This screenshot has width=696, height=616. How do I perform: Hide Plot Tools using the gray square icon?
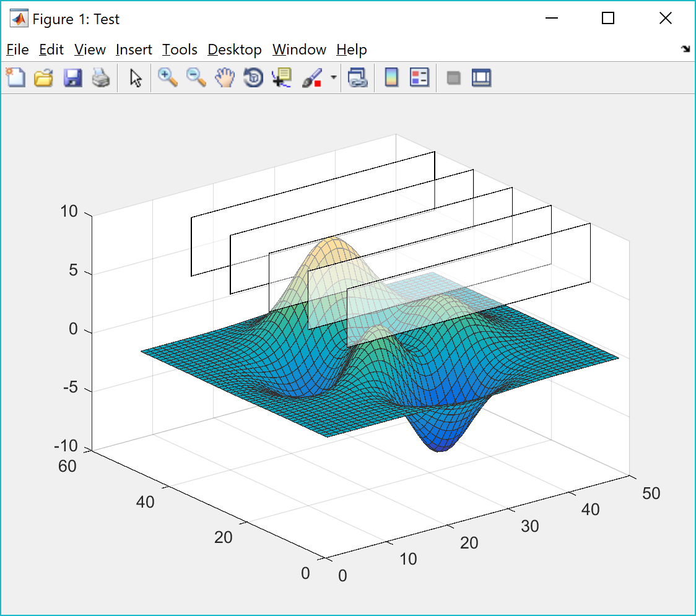[454, 78]
